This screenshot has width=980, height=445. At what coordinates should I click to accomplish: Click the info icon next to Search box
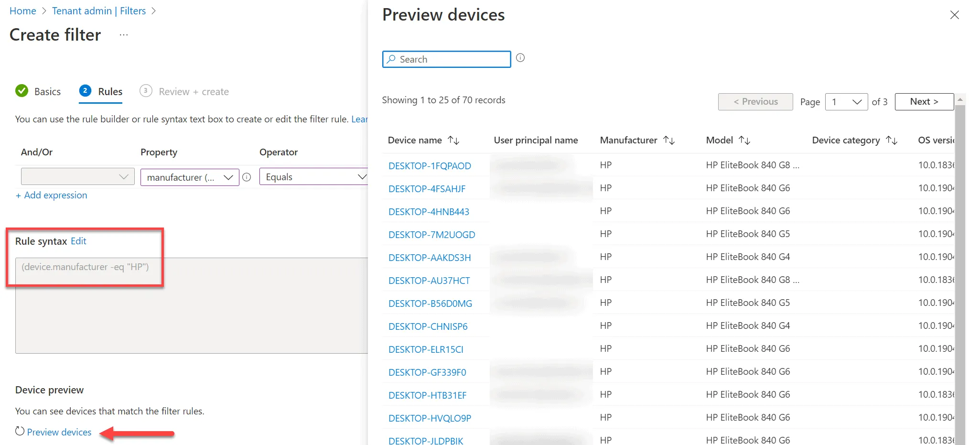pos(520,58)
